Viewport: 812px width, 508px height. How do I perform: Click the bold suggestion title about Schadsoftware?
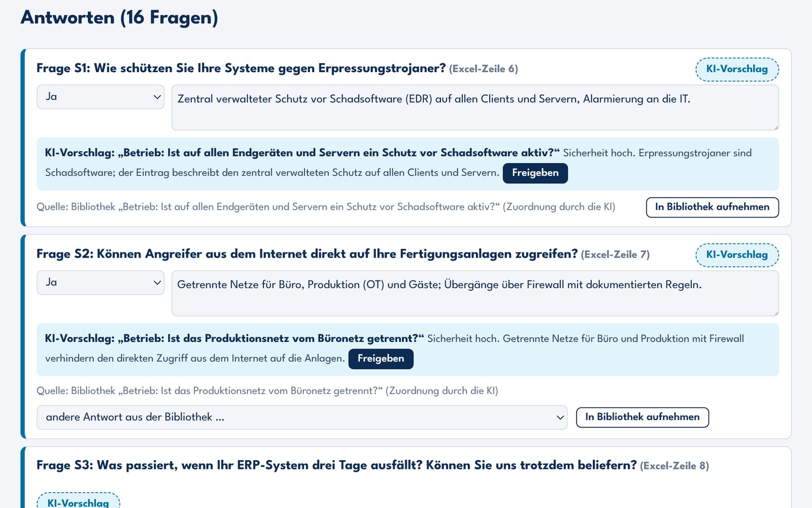pyautogui.click(x=302, y=153)
